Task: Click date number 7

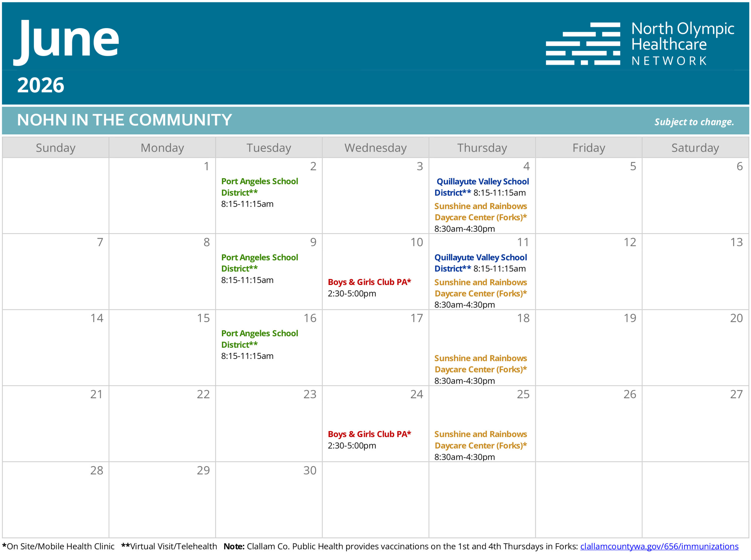Action: click(x=100, y=242)
